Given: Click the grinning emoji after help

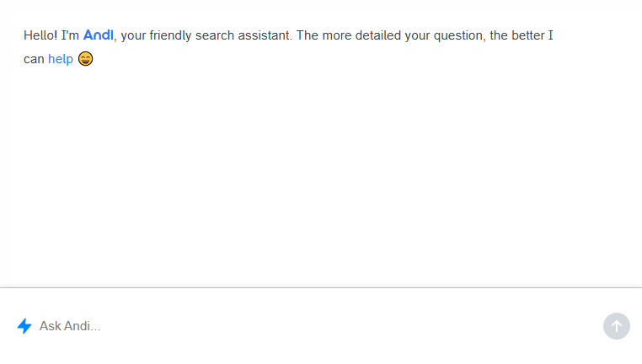Looking at the screenshot, I should coord(86,58).
